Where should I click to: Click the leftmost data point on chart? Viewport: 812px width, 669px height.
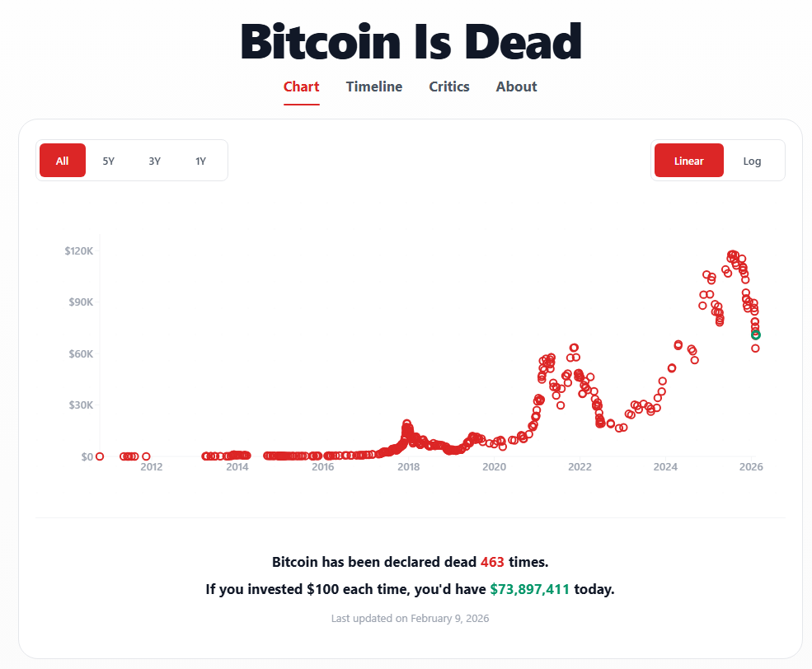pyautogui.click(x=100, y=456)
